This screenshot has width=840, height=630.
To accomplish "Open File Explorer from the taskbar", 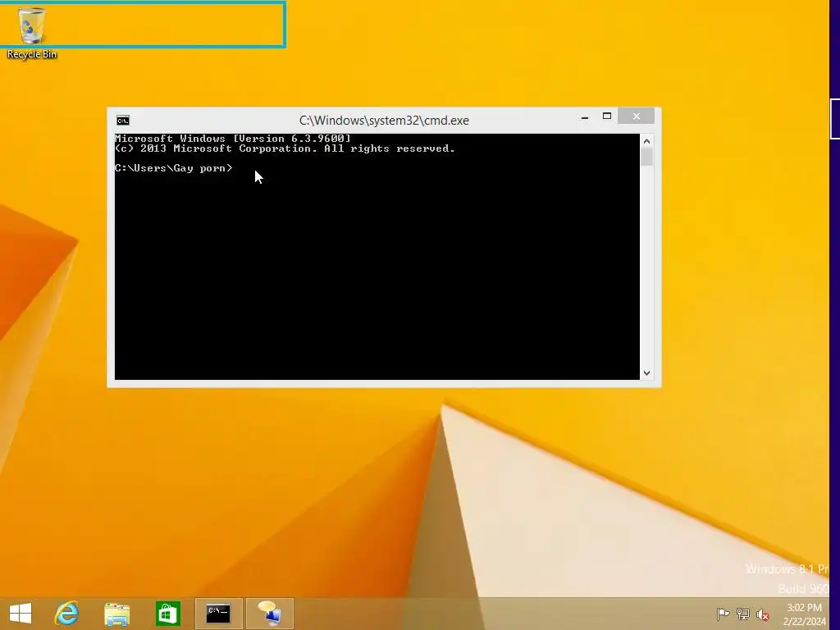I will pyautogui.click(x=116, y=614).
